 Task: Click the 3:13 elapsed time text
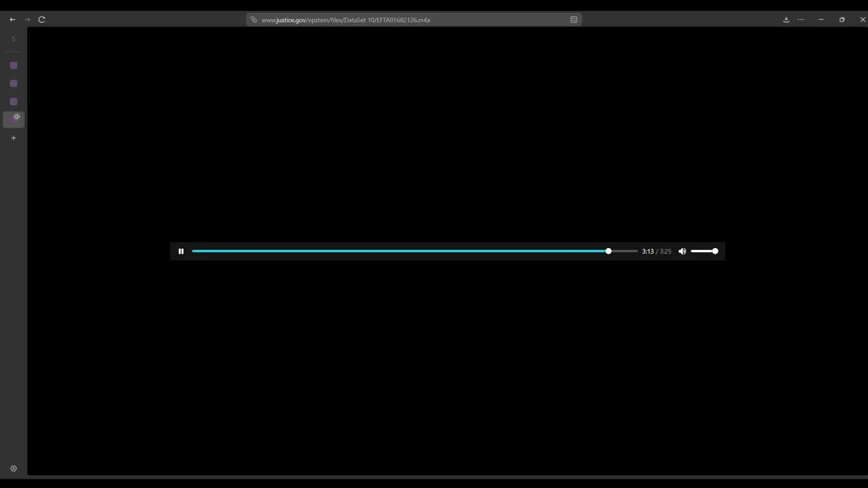pos(648,251)
